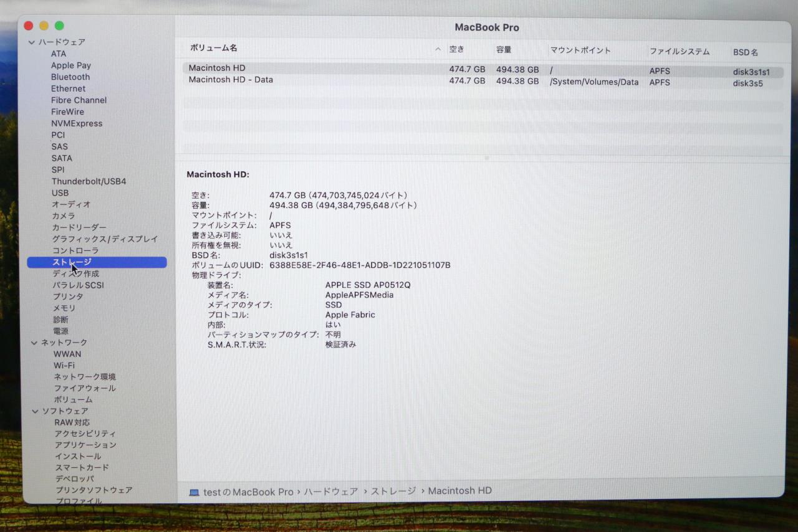Sort by ボリューム名 column header
The width and height of the screenshot is (798, 532).
click(213, 48)
